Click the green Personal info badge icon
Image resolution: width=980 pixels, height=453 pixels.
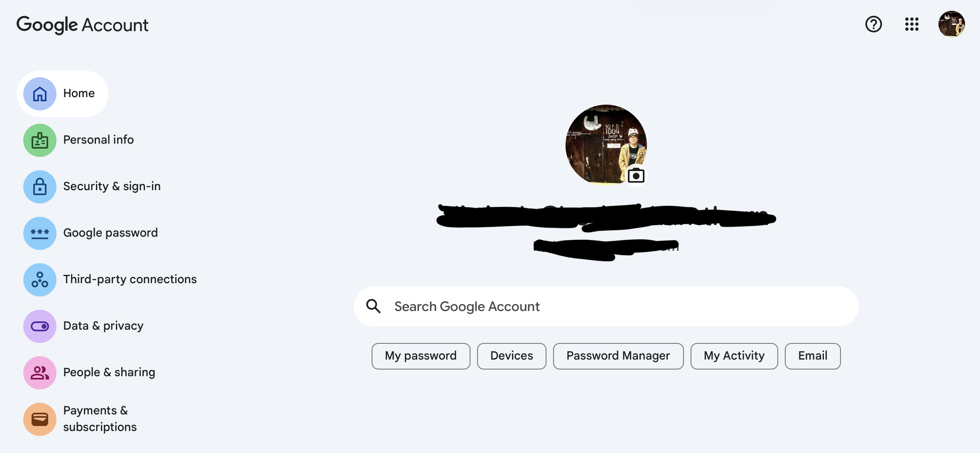point(39,140)
